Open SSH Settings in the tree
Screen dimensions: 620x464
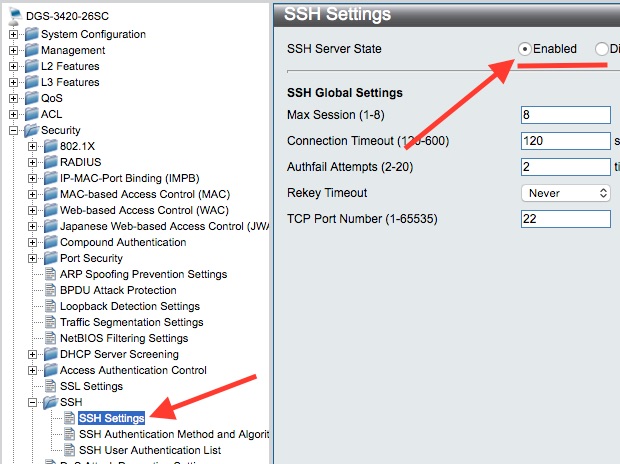(x=111, y=418)
